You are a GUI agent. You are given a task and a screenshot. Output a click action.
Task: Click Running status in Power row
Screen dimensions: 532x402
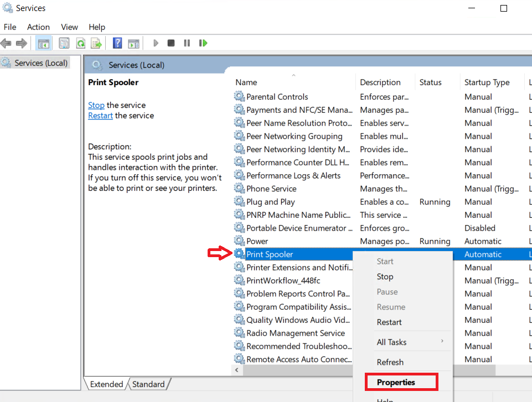(x=435, y=241)
